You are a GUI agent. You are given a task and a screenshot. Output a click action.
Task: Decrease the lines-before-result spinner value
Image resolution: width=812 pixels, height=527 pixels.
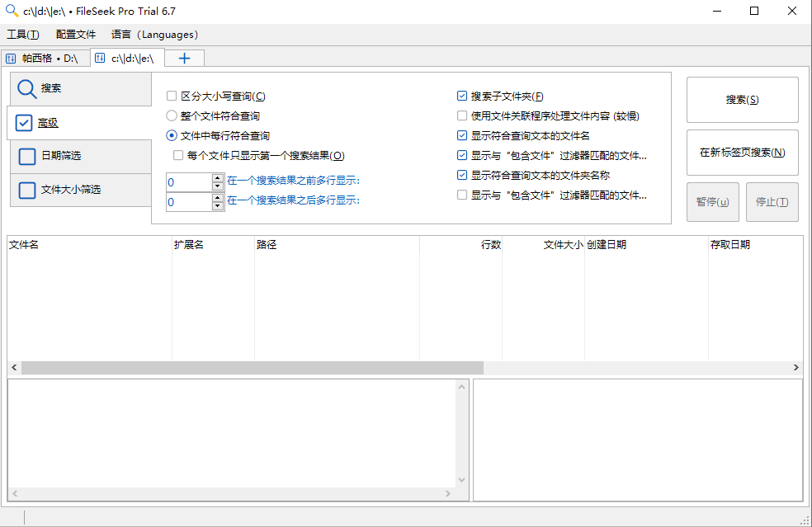(218, 186)
